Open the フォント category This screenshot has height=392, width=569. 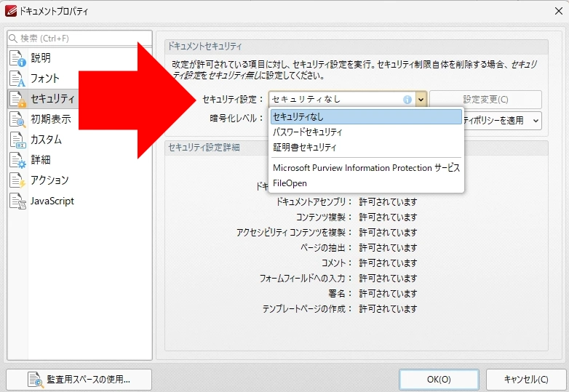[79, 79]
